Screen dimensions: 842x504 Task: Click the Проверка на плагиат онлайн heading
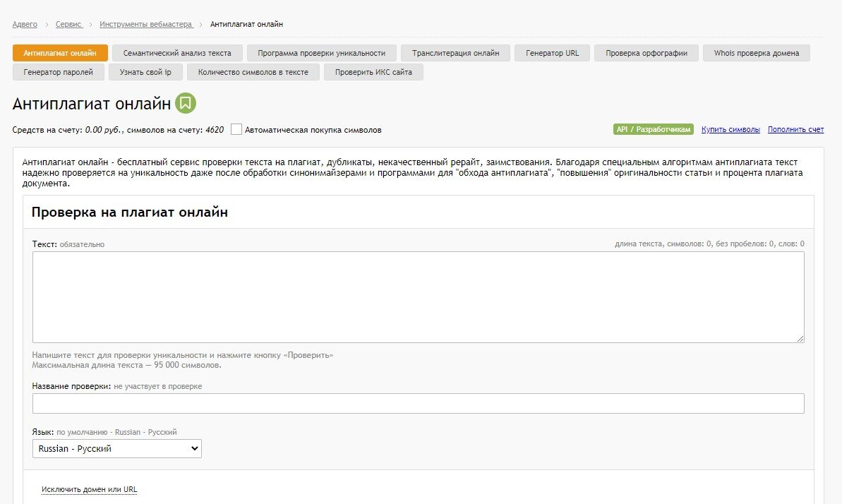(x=129, y=212)
